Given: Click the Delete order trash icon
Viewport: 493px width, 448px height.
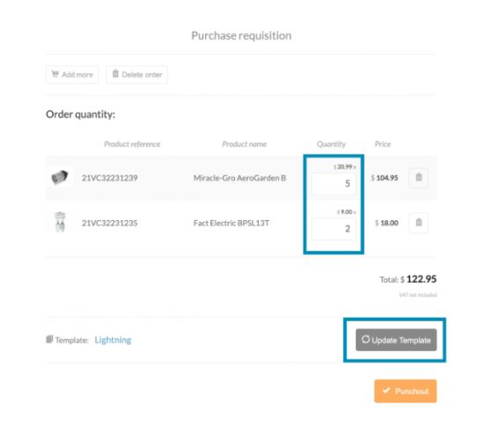Looking at the screenshot, I should click(x=115, y=74).
